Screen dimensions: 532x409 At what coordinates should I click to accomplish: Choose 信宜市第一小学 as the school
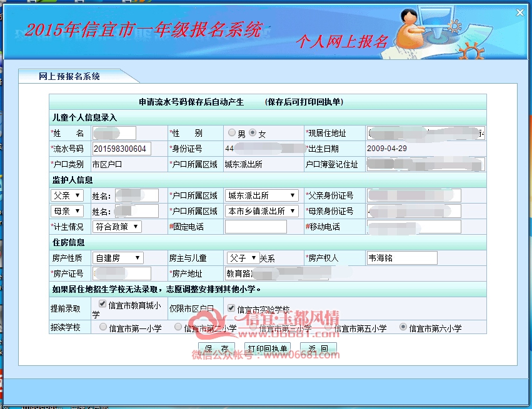(103, 327)
